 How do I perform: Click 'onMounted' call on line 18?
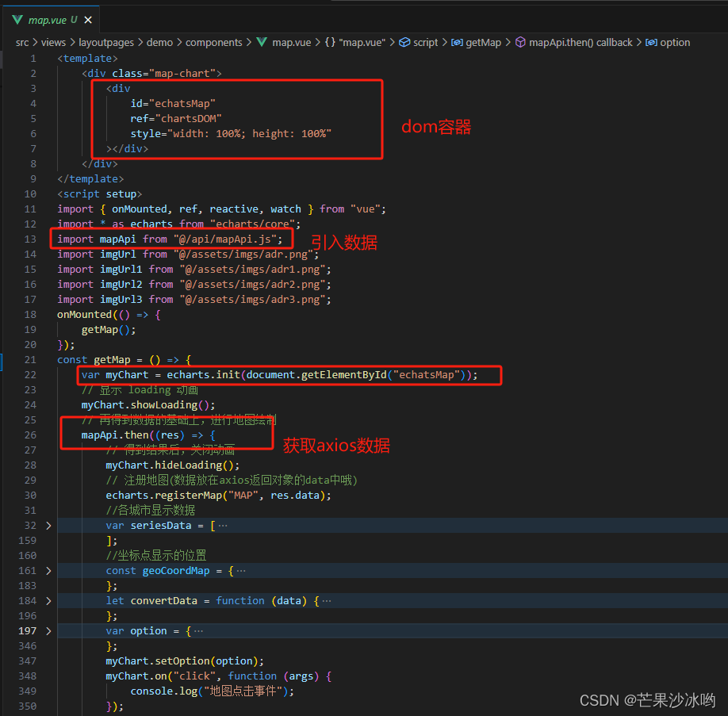point(85,315)
